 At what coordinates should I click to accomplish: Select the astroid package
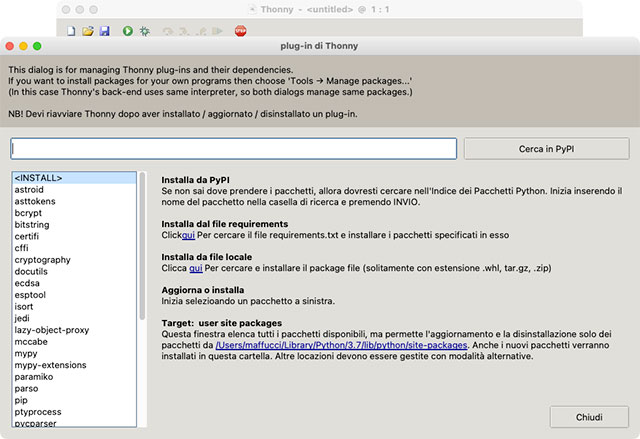29,189
